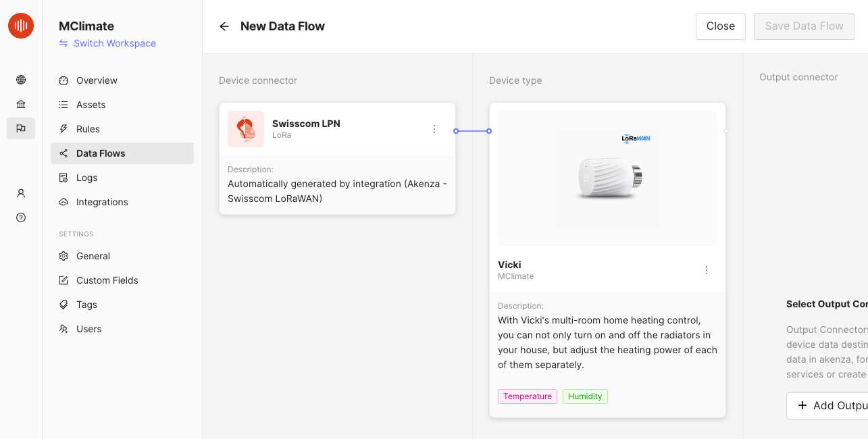
Task: Click the input node on Vicki card
Action: coord(489,131)
